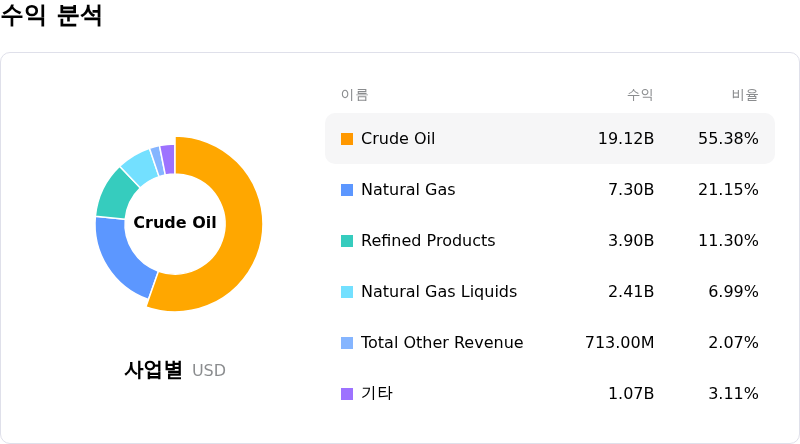
Task: Click the 비율 column header
Action: 745,94
